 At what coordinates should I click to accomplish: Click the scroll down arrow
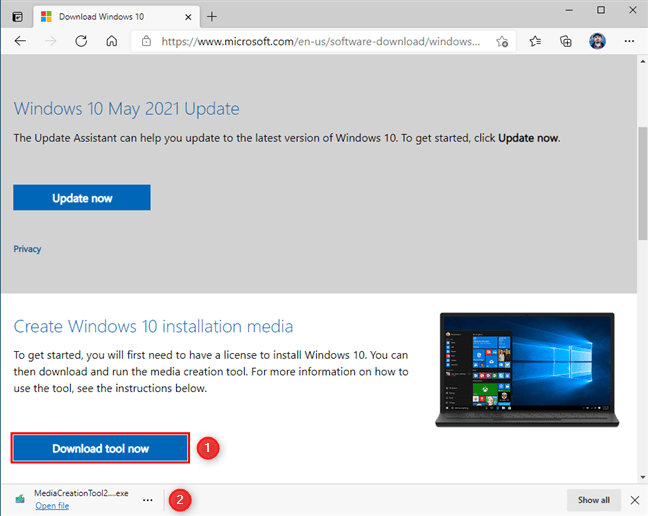[x=643, y=477]
